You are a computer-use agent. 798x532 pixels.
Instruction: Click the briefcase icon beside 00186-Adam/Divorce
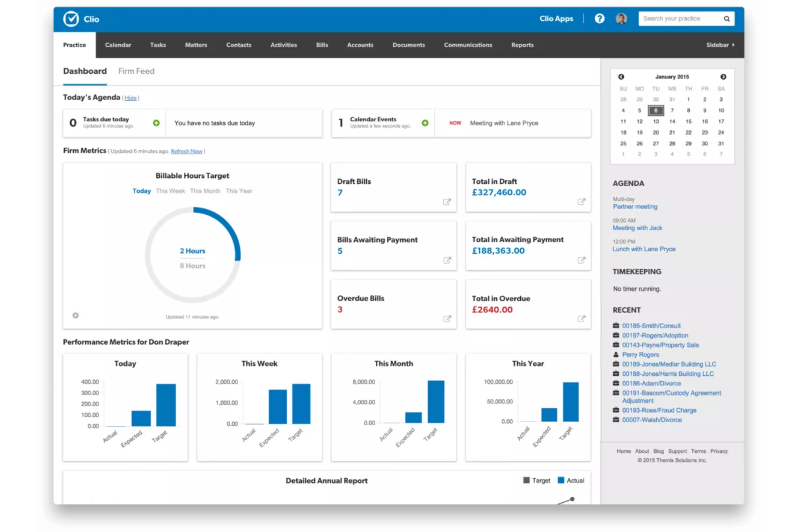[616, 383]
